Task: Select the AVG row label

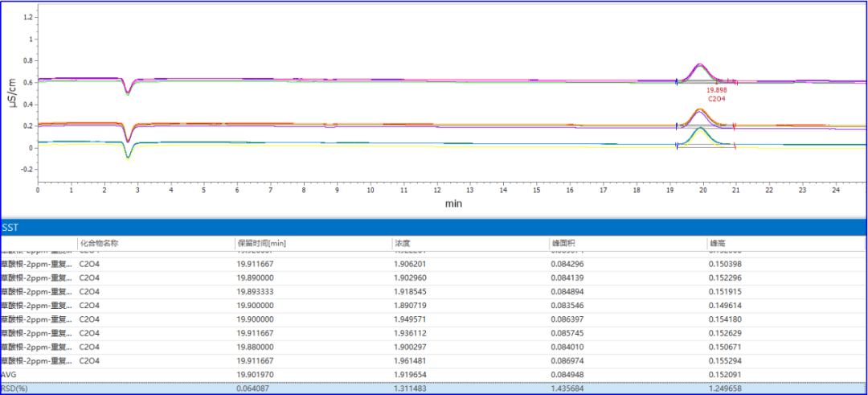Action: pos(10,374)
